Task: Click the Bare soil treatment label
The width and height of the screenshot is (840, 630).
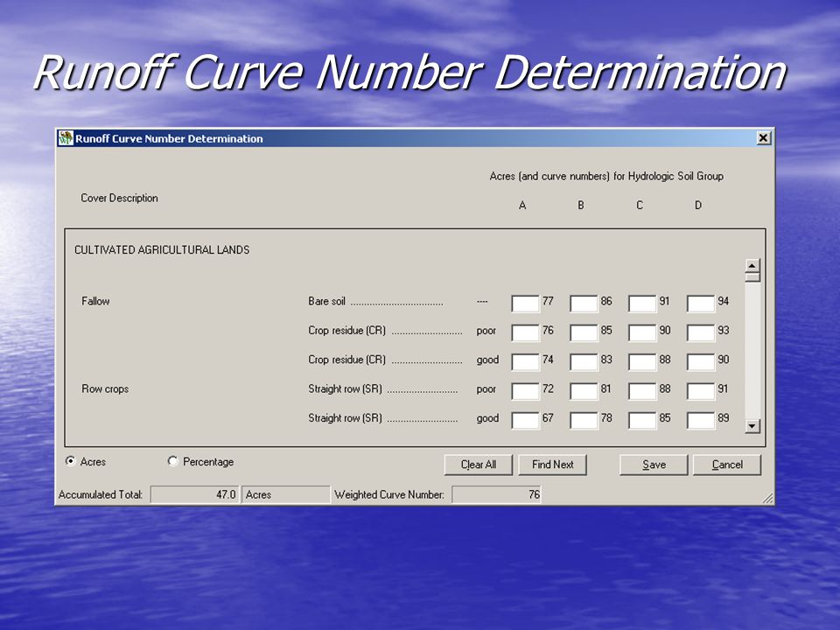Action: click(x=326, y=301)
